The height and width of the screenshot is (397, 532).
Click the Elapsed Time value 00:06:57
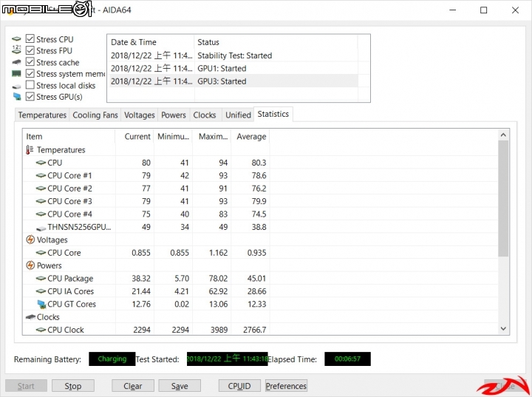(347, 359)
